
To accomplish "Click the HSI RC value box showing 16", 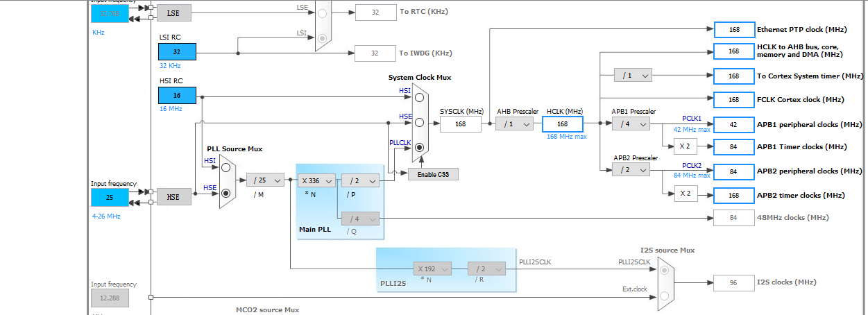I will point(177,96).
